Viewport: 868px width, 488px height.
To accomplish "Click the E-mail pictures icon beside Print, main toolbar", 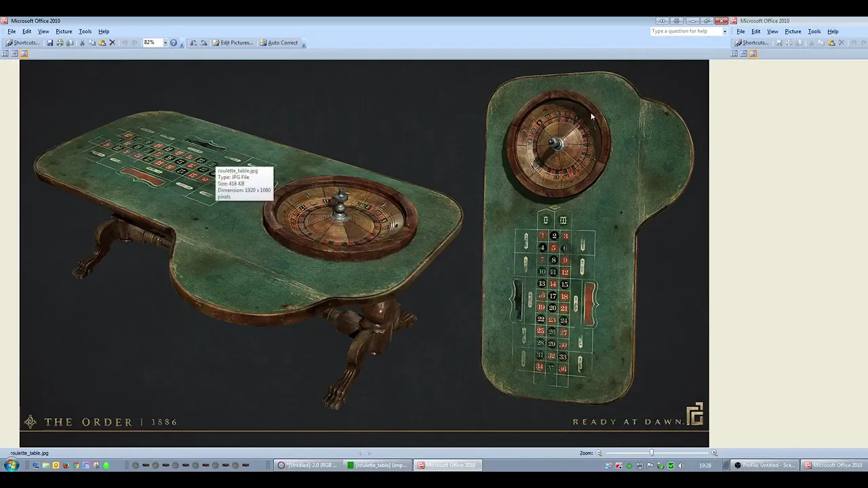I will click(x=70, y=43).
